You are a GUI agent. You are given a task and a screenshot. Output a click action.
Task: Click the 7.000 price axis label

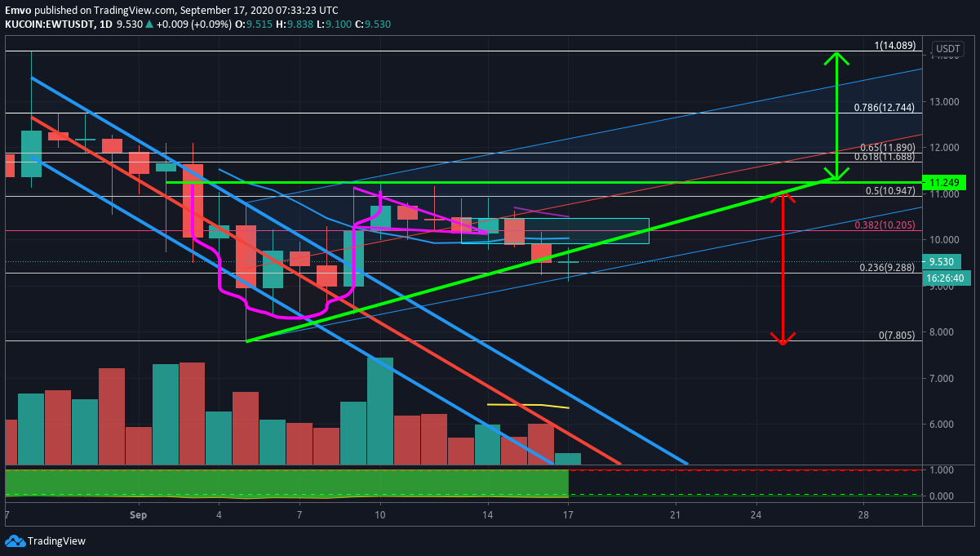click(x=943, y=378)
